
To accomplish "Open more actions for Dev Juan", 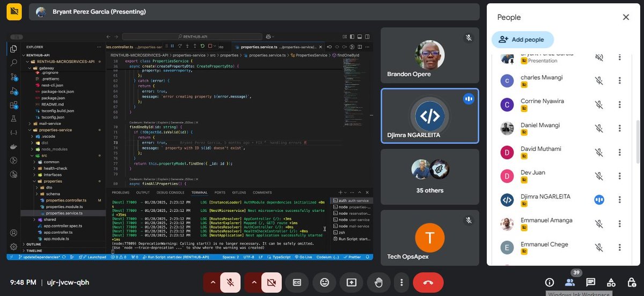I will 619,176.
